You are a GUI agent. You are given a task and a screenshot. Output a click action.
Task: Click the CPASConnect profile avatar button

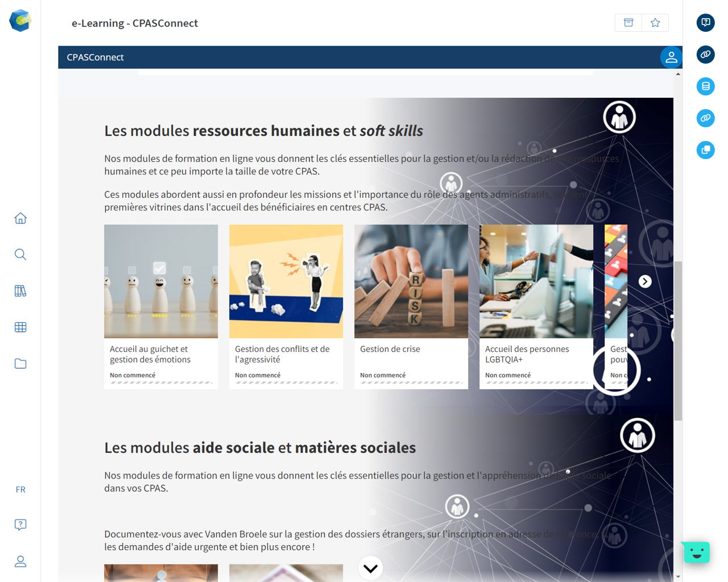click(x=671, y=57)
